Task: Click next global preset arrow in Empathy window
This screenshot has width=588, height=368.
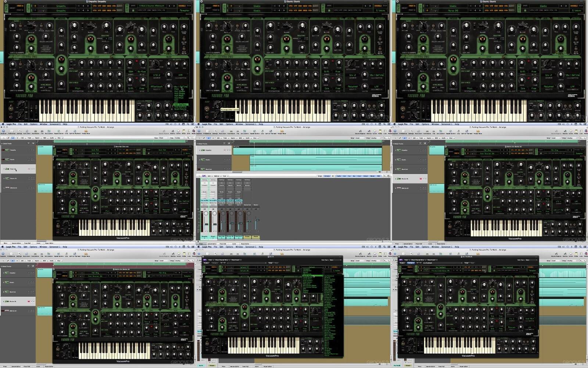Action: [x=174, y=6]
